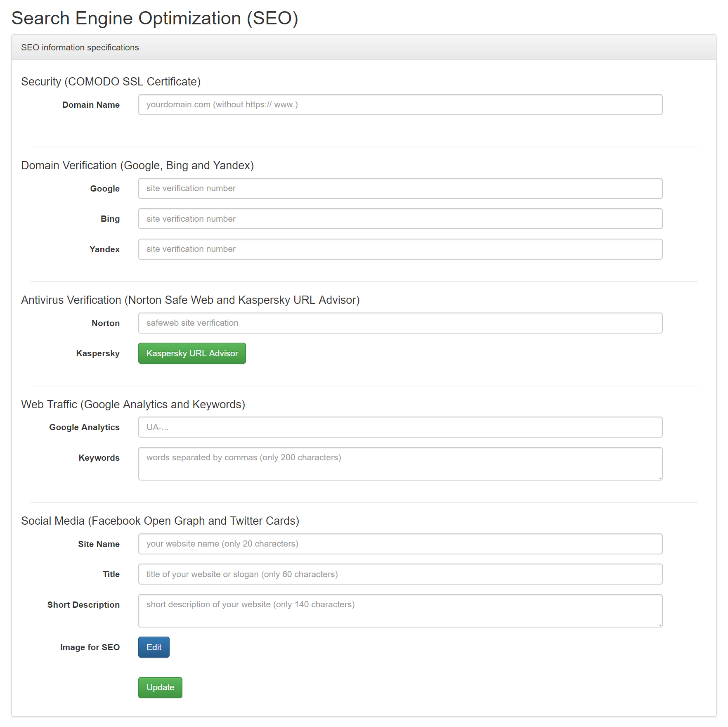Click the Keywords textarea resize handle
Image resolution: width=728 pixels, height=727 pixels.
click(x=659, y=478)
